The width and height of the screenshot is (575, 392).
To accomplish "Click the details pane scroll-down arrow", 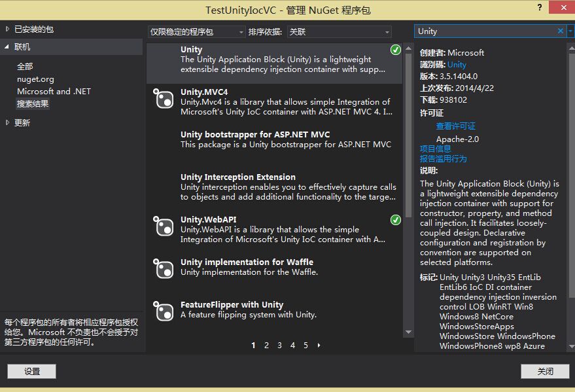I will click(571, 346).
